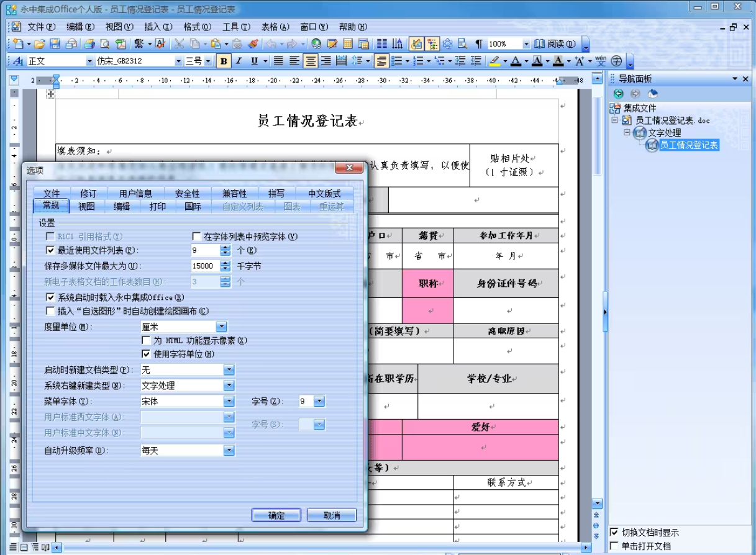Viewport: 756px width, 555px height.
Task: Click the Cut scissors icon
Action: [x=179, y=44]
